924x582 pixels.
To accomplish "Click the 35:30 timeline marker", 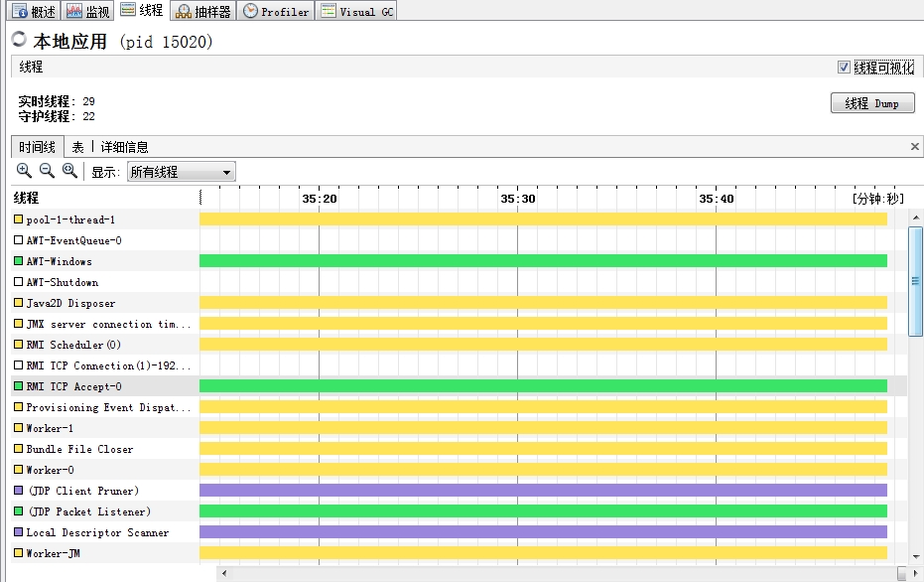I will (518, 199).
